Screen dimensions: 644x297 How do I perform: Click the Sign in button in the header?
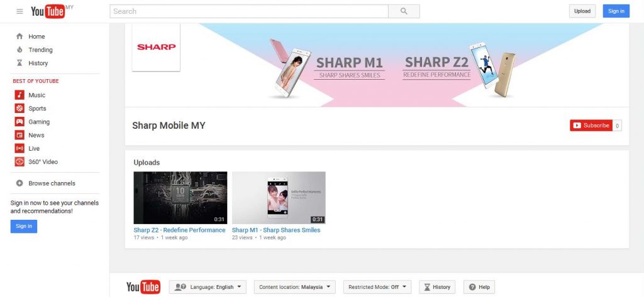[x=616, y=11]
